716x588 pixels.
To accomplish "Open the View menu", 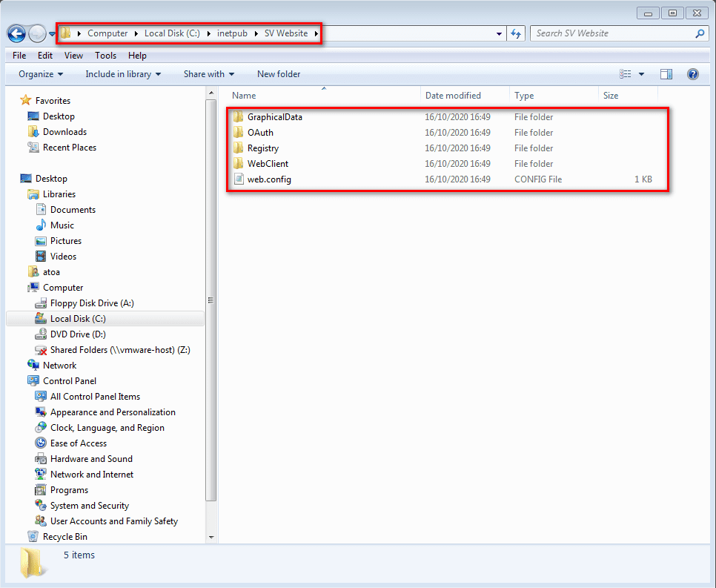I will tap(73, 56).
